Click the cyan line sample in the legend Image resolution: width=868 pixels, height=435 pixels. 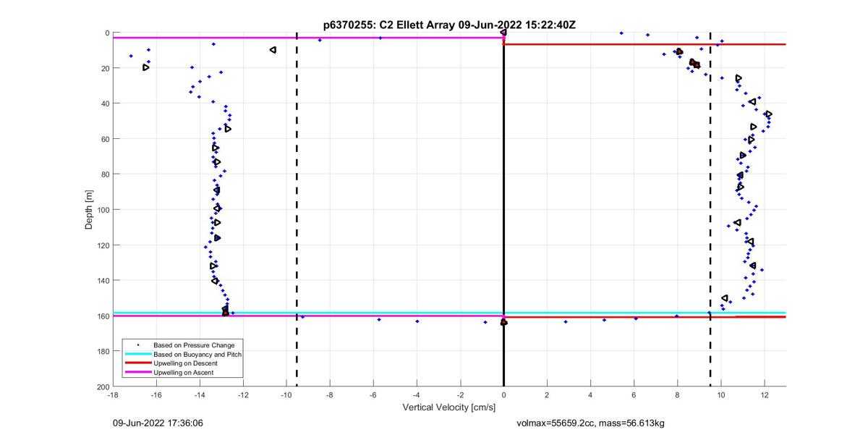[x=137, y=355]
